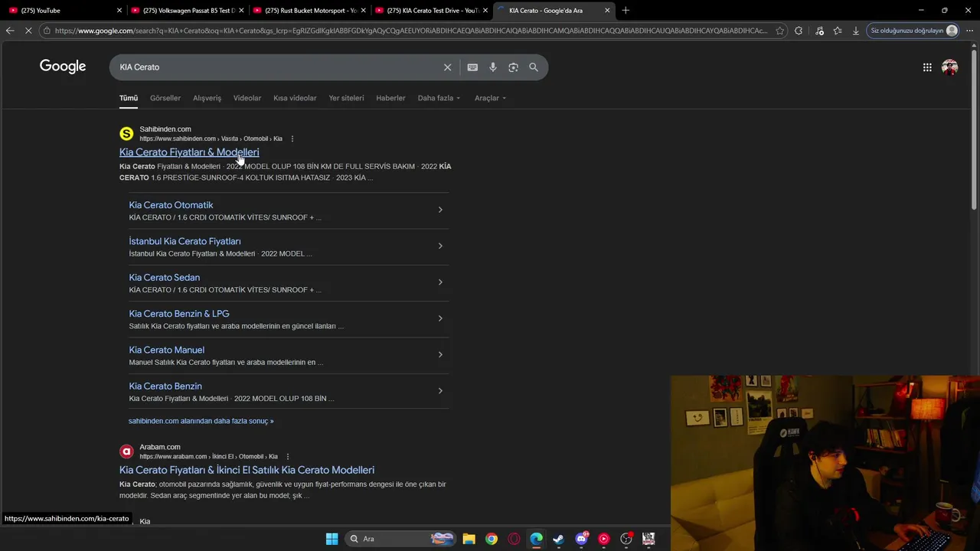980x551 pixels.
Task: Click the Google logo
Action: (x=63, y=67)
